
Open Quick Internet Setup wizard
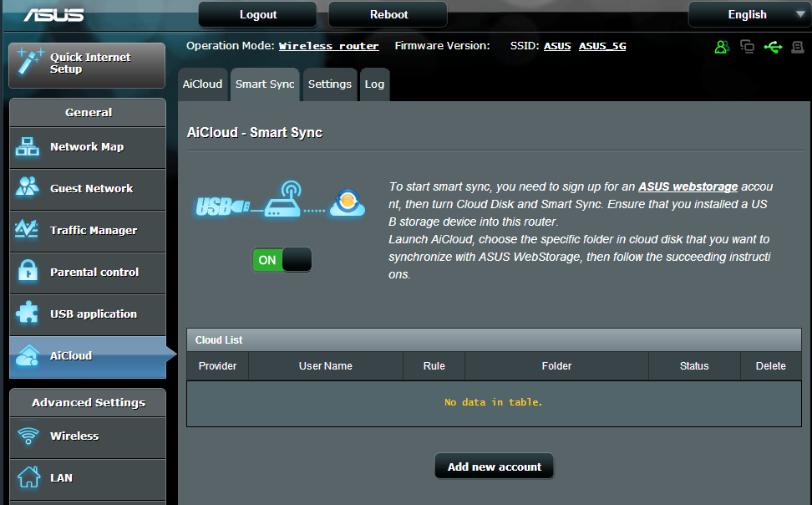[x=87, y=65]
